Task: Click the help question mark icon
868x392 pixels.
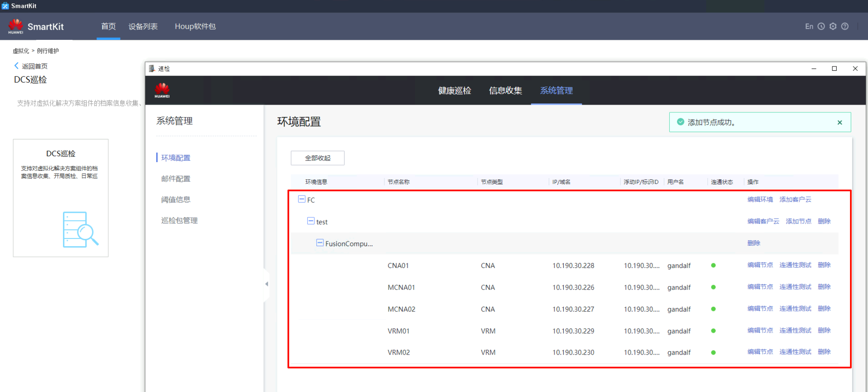Action: [845, 26]
